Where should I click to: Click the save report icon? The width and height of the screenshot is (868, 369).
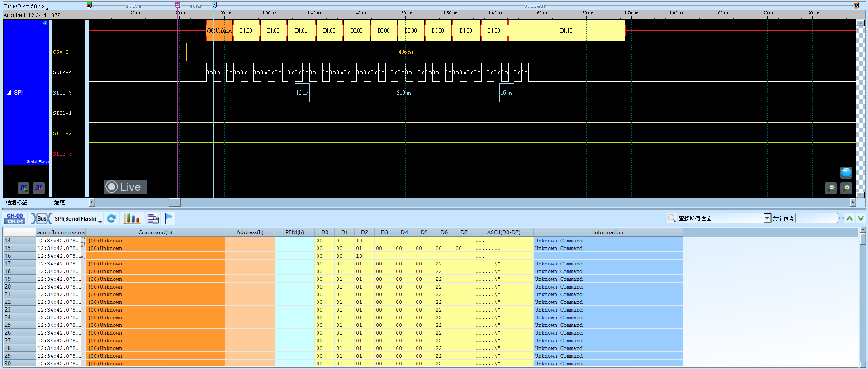pyautogui.click(x=153, y=219)
